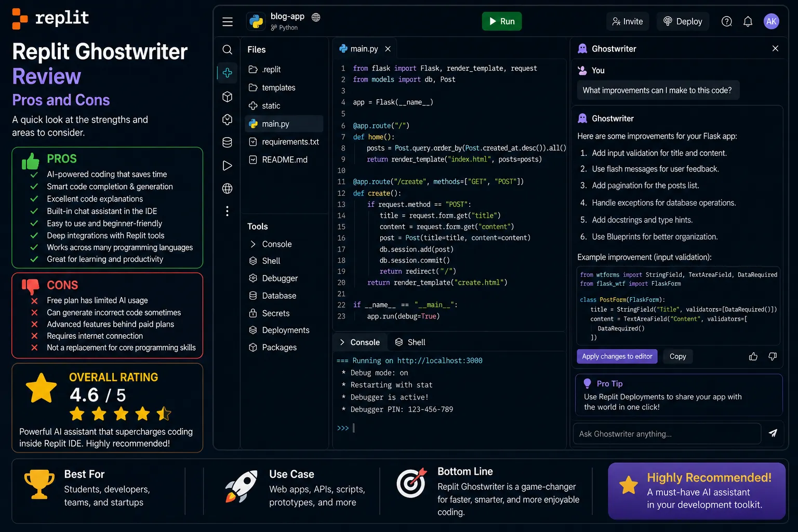Image resolution: width=798 pixels, height=532 pixels.
Task: Open main.py in the file tree
Action: pyautogui.click(x=284, y=124)
